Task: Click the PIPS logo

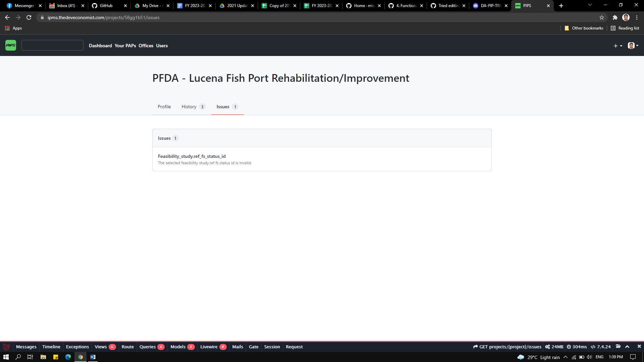Action: (x=10, y=45)
